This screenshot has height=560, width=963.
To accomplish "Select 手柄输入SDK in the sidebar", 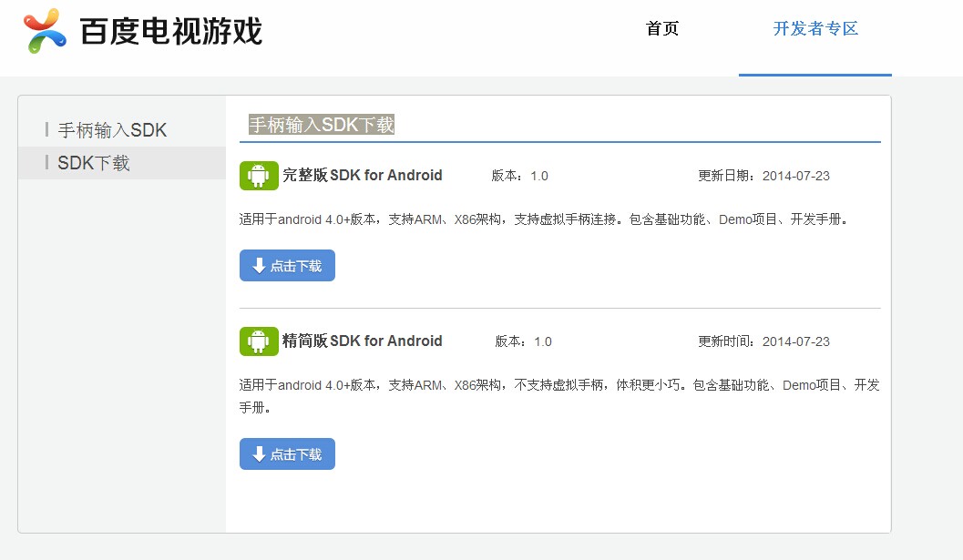I will click(112, 130).
